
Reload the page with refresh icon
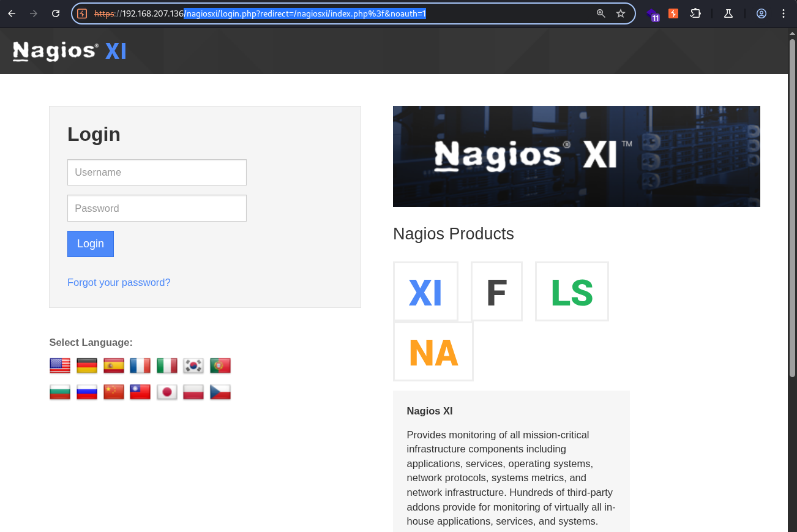pos(56,13)
